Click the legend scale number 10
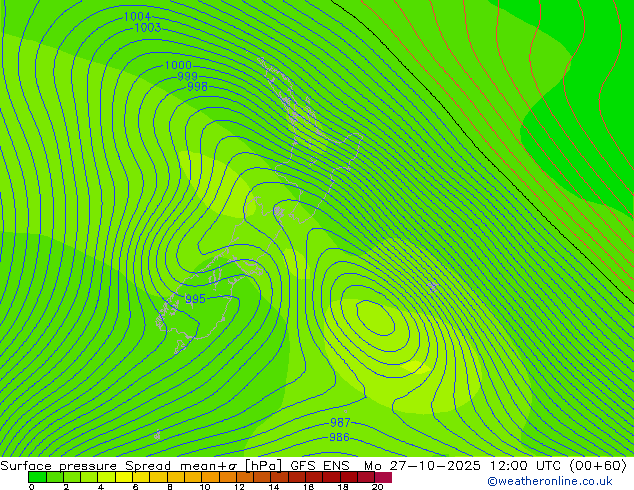634x490 pixels. pyautogui.click(x=205, y=487)
